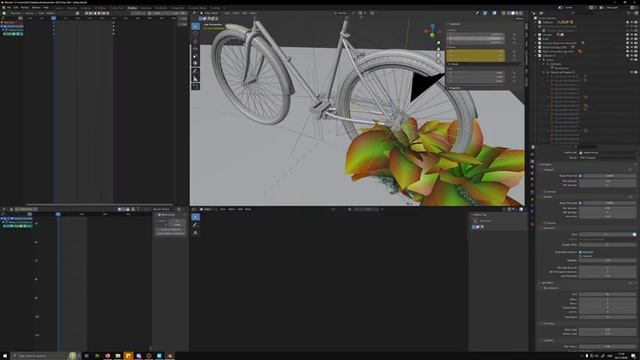Viewport: 640px width, 360px height.
Task: Open the Window menu in top bar
Action: coord(36,7)
